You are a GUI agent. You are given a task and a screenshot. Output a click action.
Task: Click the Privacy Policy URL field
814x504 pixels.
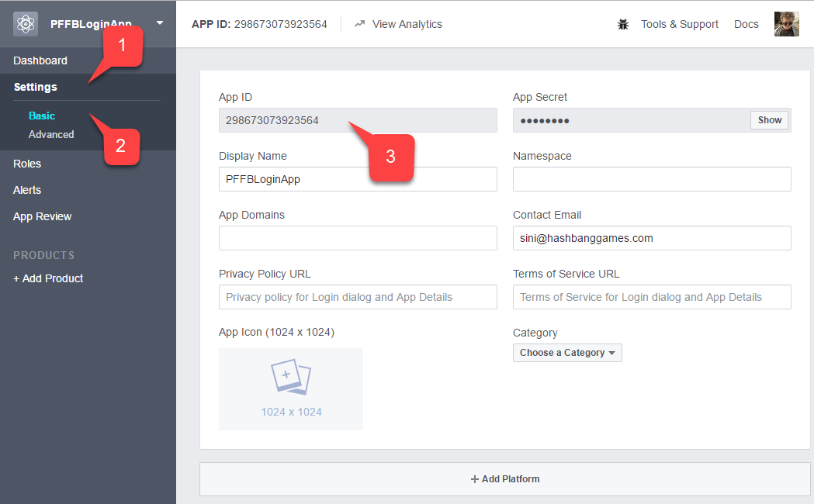(358, 297)
